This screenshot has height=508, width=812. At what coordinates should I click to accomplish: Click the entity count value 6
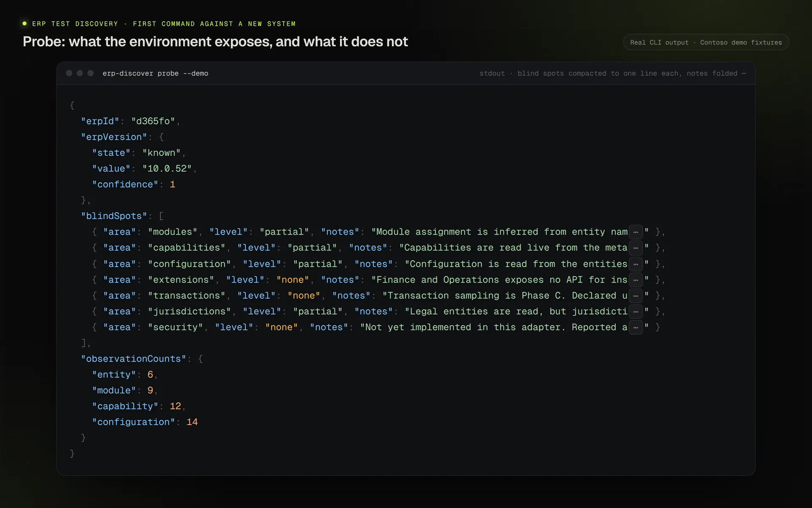[x=150, y=375]
